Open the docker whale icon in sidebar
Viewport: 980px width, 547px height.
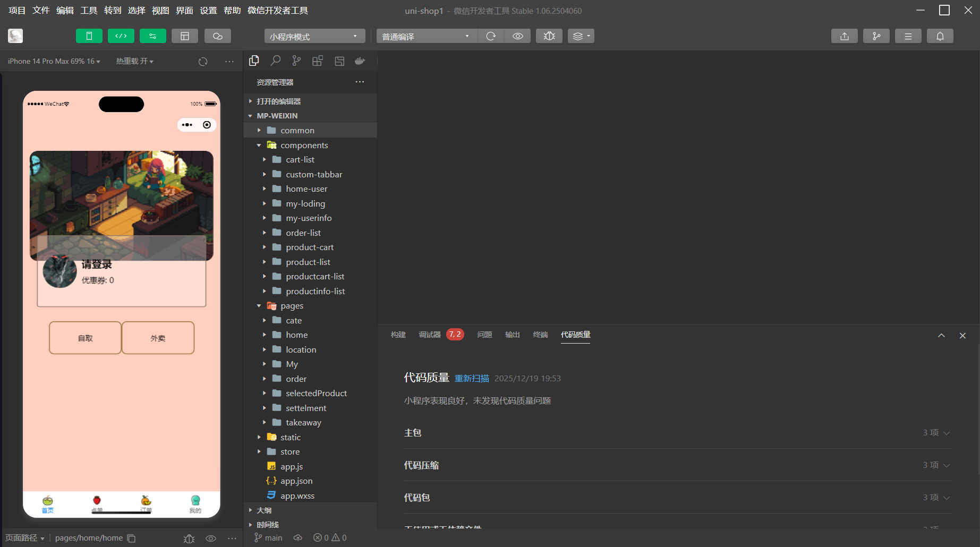pyautogui.click(x=360, y=61)
